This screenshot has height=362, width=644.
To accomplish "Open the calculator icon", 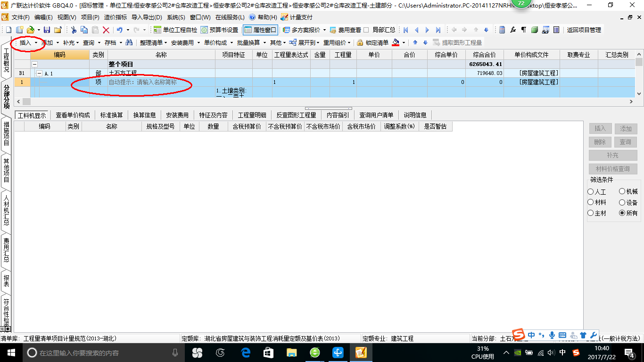I will point(502,30).
